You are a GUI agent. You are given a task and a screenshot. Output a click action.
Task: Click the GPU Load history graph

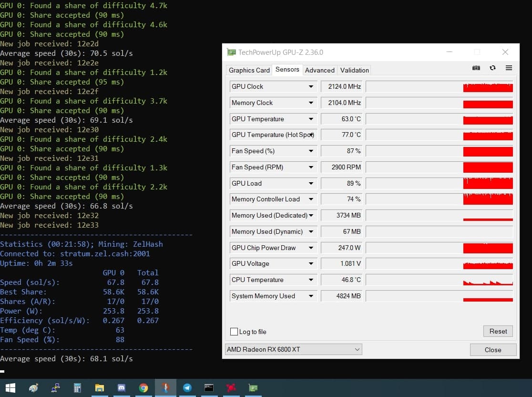pos(440,183)
